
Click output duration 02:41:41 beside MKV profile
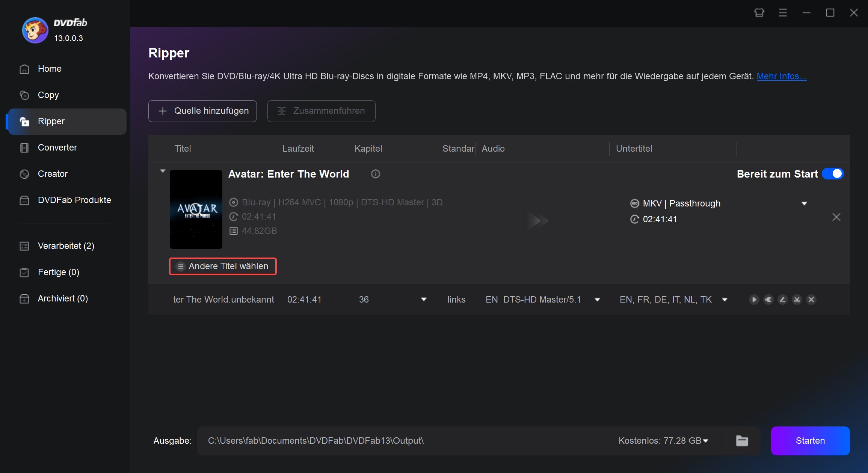(x=660, y=219)
